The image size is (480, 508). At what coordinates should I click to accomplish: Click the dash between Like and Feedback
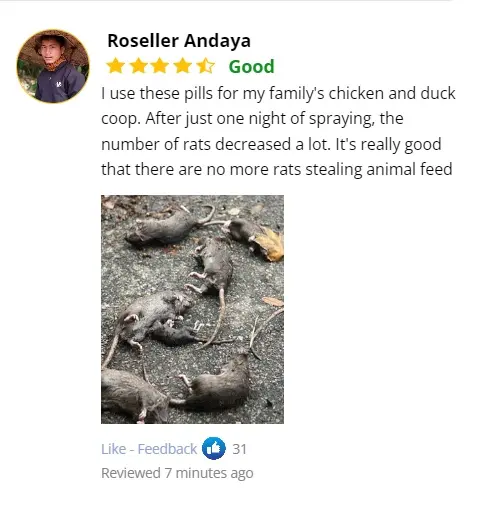coord(132,449)
